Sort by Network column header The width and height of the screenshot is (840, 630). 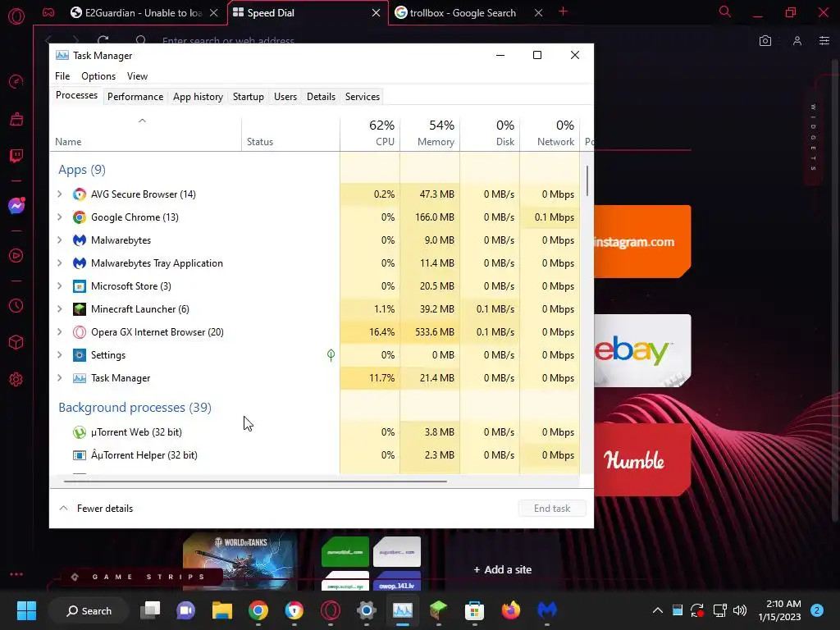tap(550, 134)
